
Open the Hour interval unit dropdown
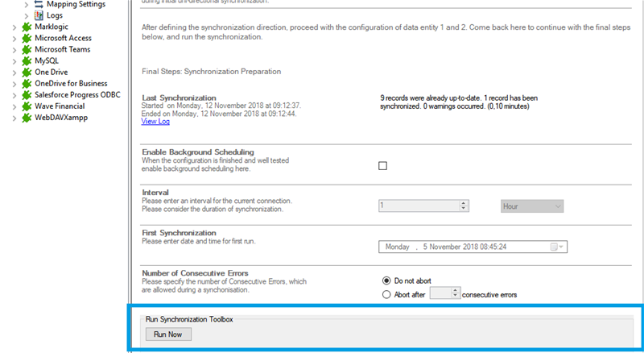tap(532, 206)
